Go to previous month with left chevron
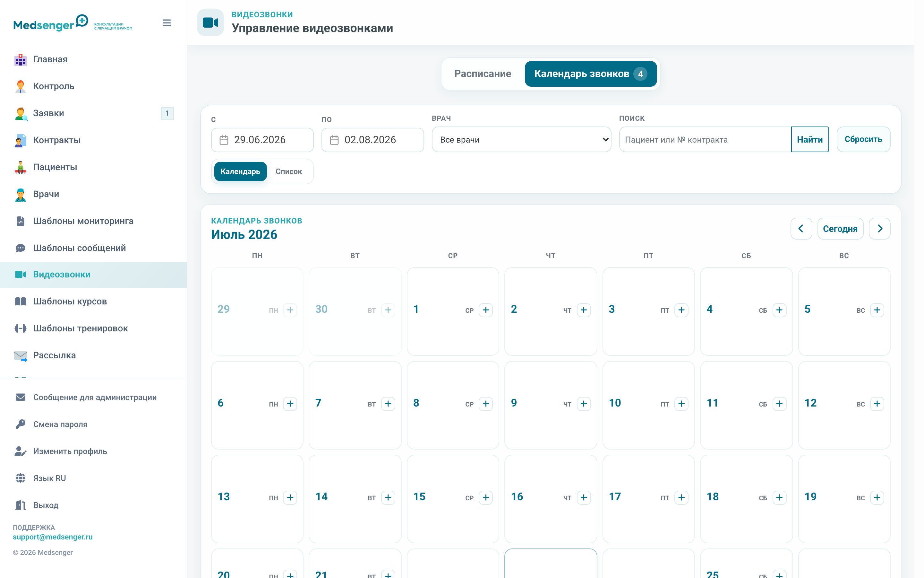The width and height of the screenshot is (924, 578). coord(801,229)
